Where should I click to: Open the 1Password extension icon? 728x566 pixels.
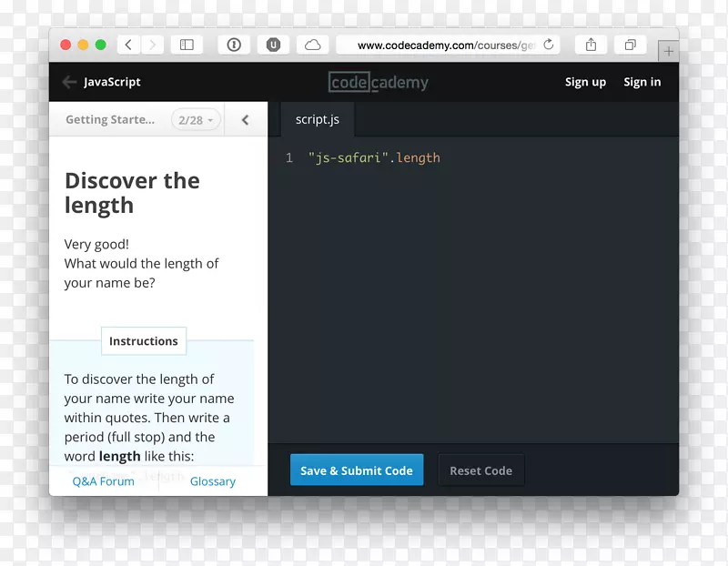tap(234, 45)
